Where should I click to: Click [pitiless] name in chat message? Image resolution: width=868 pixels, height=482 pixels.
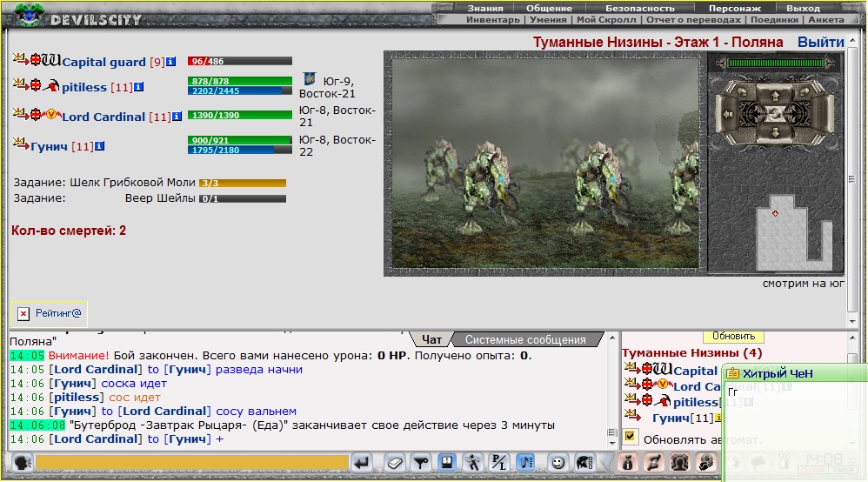point(77,398)
